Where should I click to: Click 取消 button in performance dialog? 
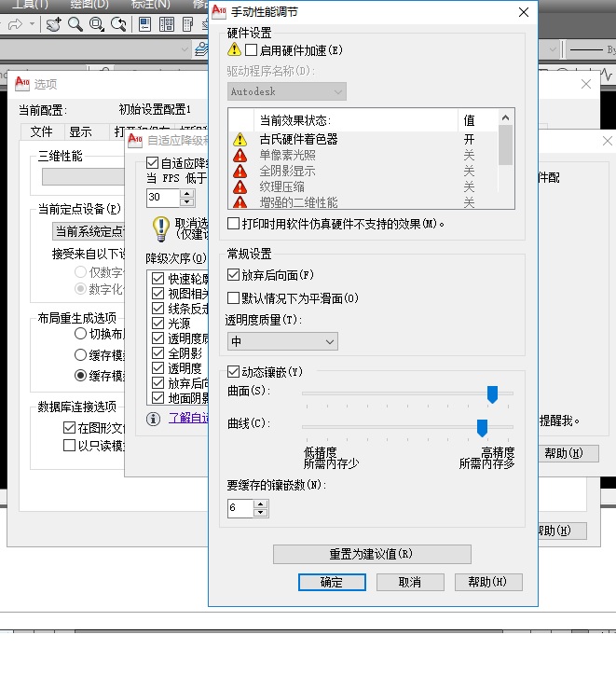410,582
